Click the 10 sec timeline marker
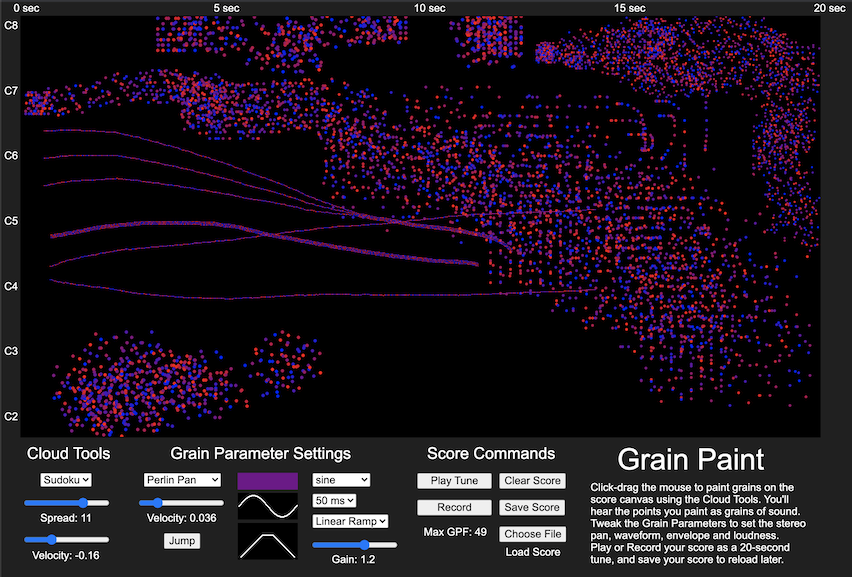This screenshot has height=577, width=852. 429,8
